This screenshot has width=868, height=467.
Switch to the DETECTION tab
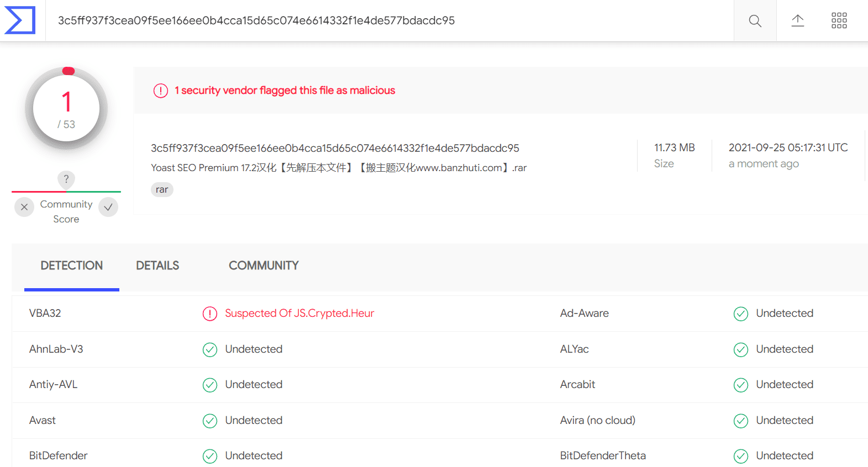pyautogui.click(x=72, y=266)
